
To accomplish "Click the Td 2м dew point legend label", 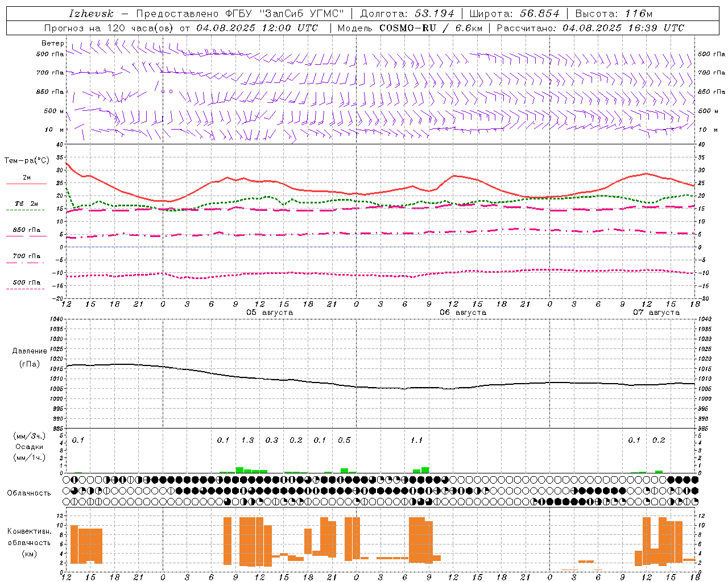I will (27, 203).
